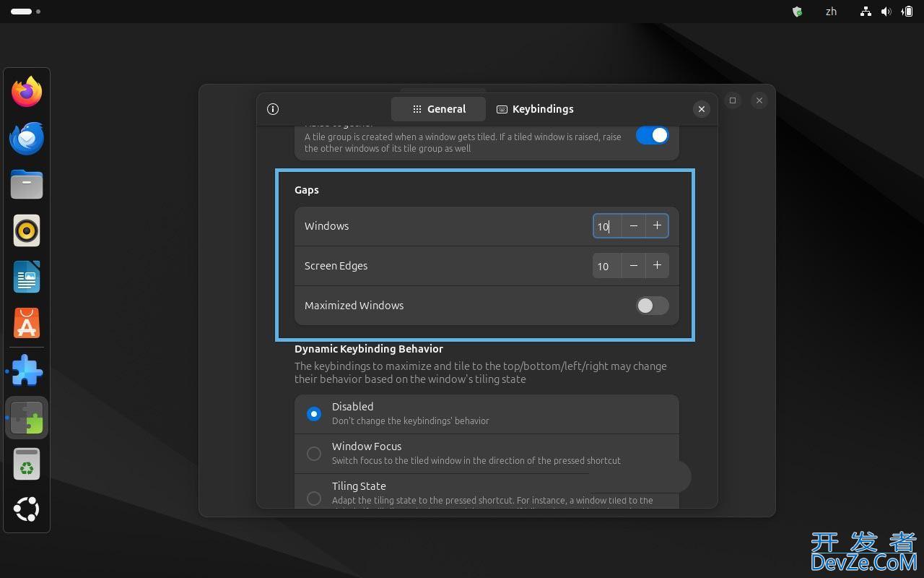
Task: Click the Gaps section heading
Action: tap(307, 190)
